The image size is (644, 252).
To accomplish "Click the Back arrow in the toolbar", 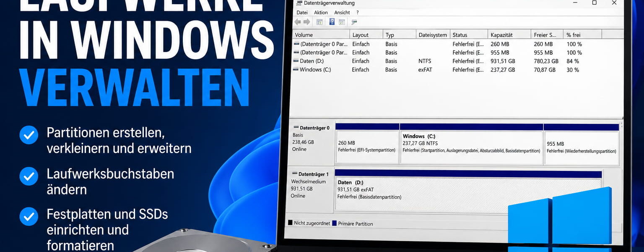I will (298, 22).
